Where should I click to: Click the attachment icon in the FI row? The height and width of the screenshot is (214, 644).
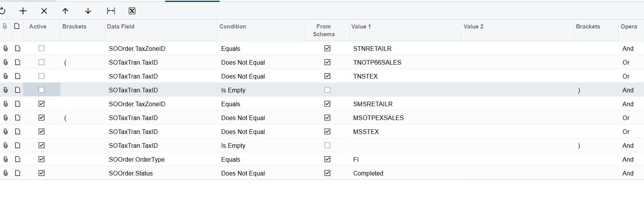[5, 159]
